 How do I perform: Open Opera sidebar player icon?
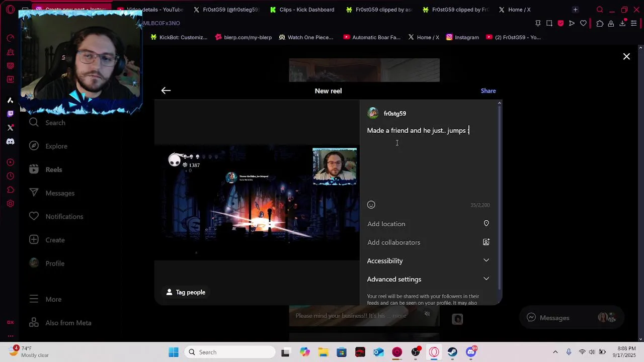(x=10, y=162)
